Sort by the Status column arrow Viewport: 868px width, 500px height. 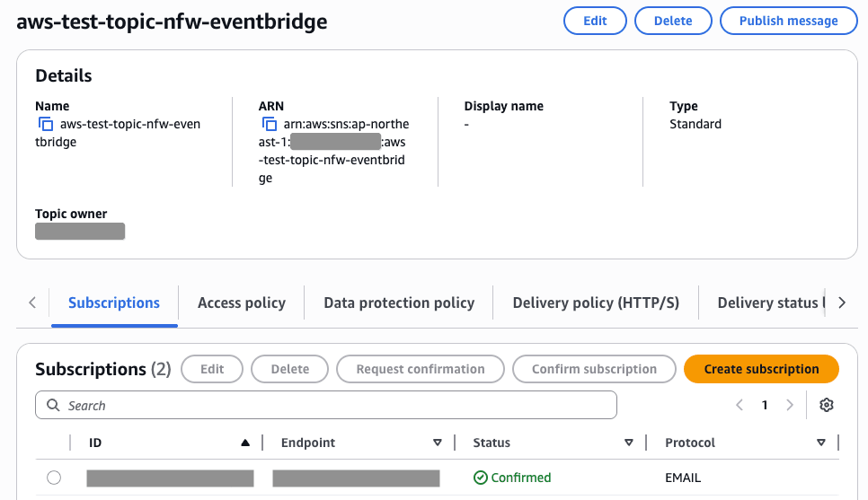point(629,443)
